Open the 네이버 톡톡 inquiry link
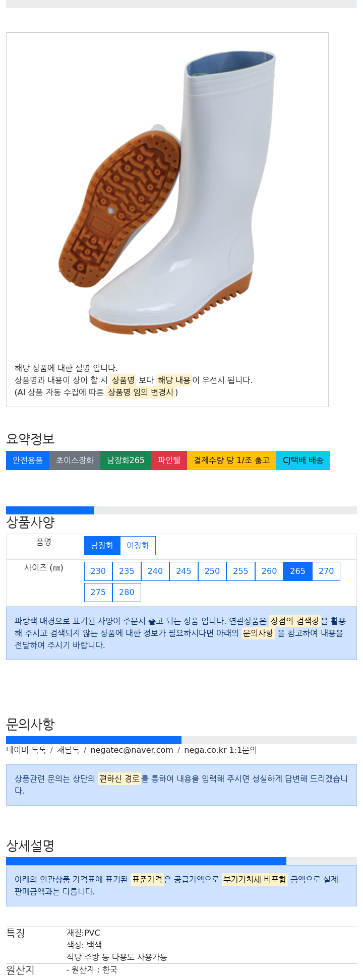The image size is (363, 980). (26, 750)
